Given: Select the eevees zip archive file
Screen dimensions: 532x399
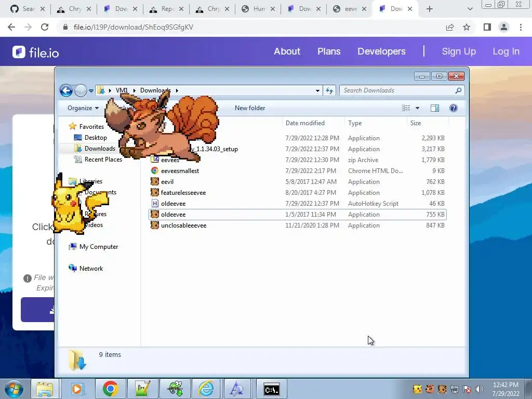Looking at the screenshot, I should (298, 160).
